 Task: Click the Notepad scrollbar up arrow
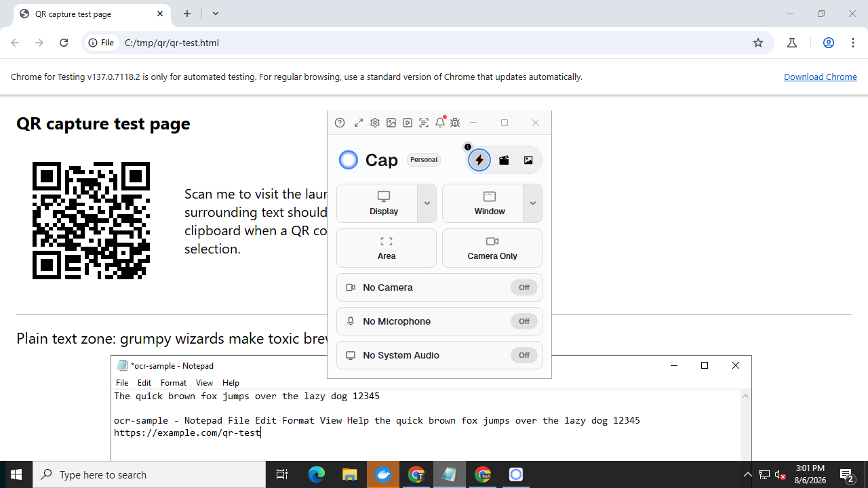click(745, 396)
